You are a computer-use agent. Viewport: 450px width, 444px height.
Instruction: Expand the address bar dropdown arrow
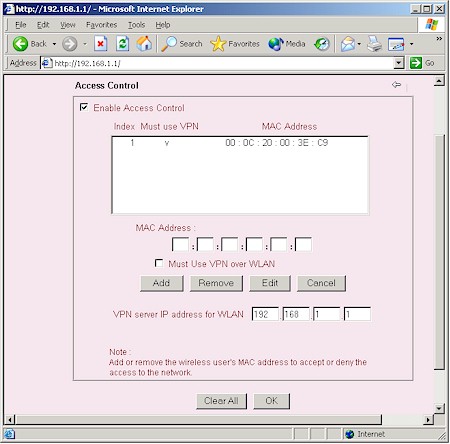coord(399,63)
